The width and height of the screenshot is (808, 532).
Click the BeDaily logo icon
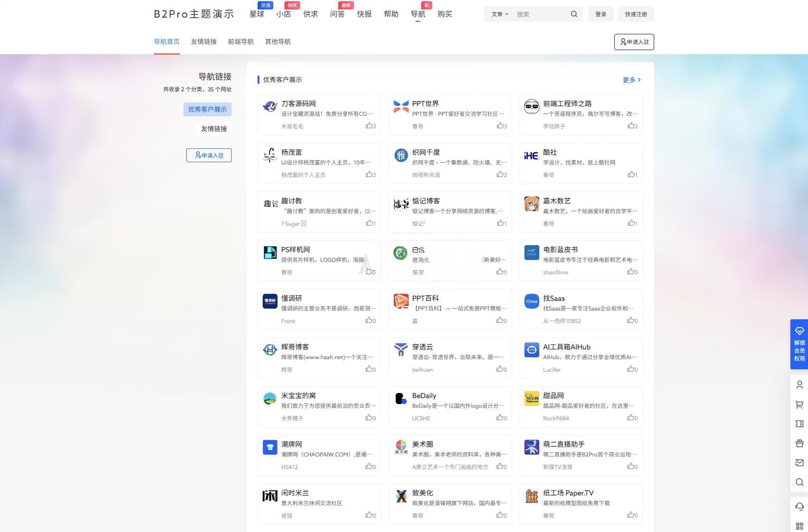(401, 399)
